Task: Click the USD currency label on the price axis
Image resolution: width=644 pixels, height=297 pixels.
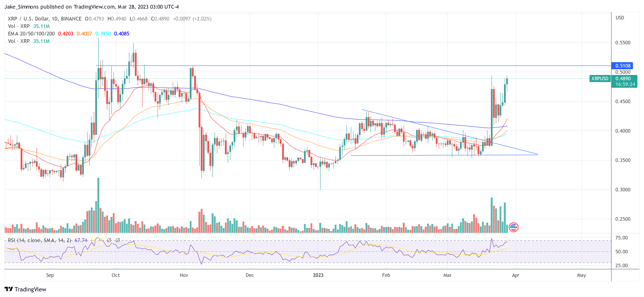Action: tap(620, 18)
